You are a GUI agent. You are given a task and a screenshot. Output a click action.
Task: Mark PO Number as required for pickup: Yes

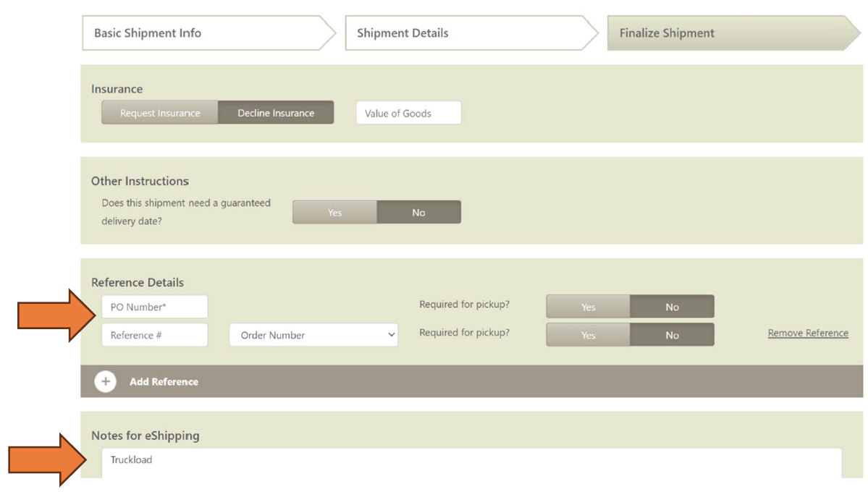pyautogui.click(x=588, y=307)
